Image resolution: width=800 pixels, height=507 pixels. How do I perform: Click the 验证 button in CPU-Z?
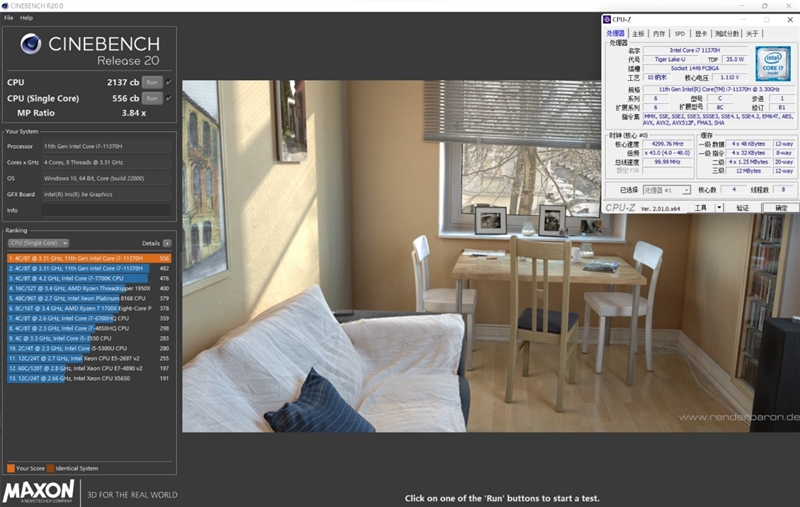[x=742, y=208]
